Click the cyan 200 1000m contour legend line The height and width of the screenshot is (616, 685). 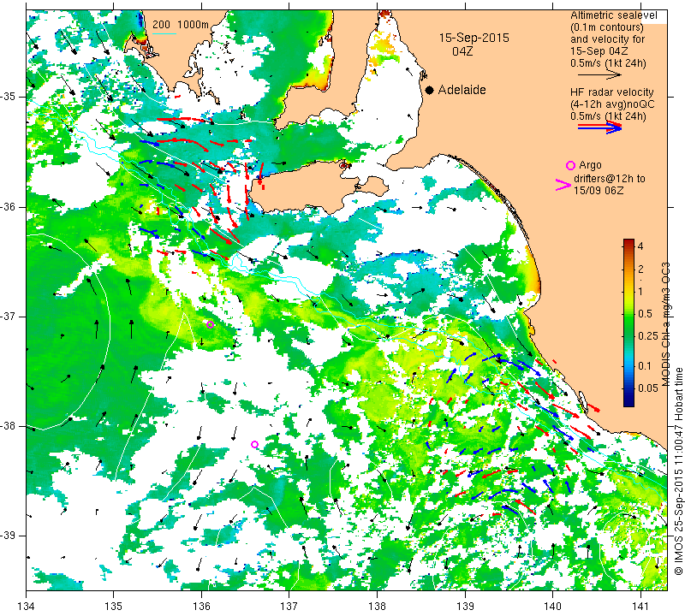pos(164,33)
